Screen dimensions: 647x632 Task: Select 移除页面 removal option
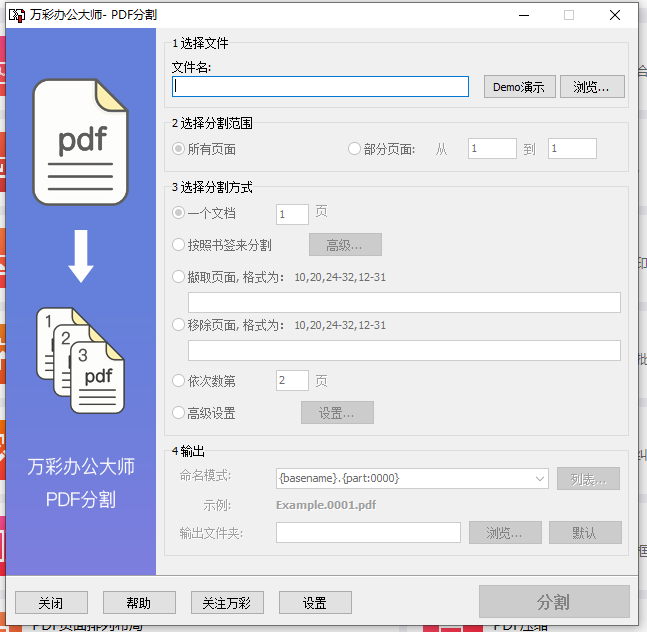[x=179, y=325]
